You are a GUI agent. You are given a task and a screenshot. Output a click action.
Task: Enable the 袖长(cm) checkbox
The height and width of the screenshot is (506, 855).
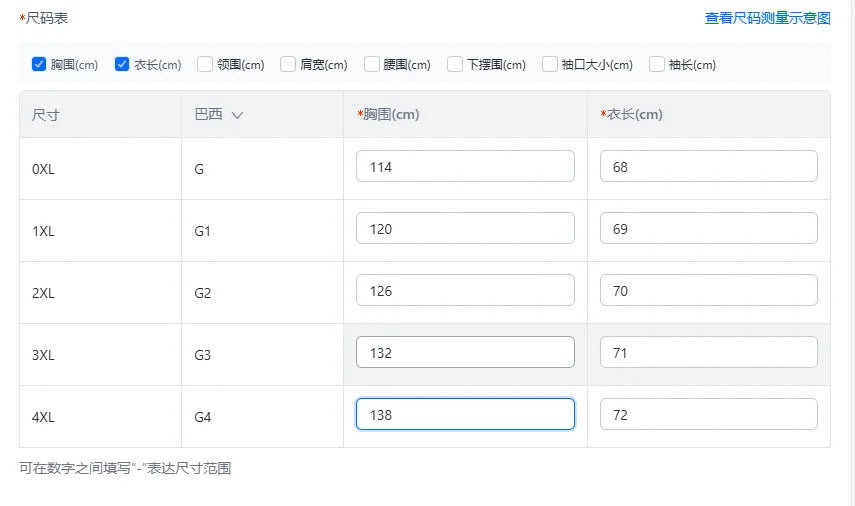(657, 65)
